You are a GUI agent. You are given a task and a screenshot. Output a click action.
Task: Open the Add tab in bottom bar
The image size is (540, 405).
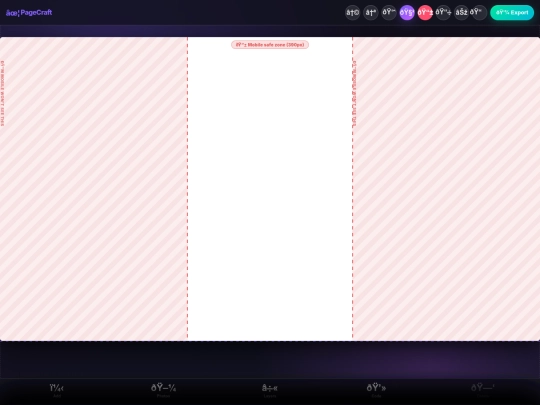pos(57,391)
